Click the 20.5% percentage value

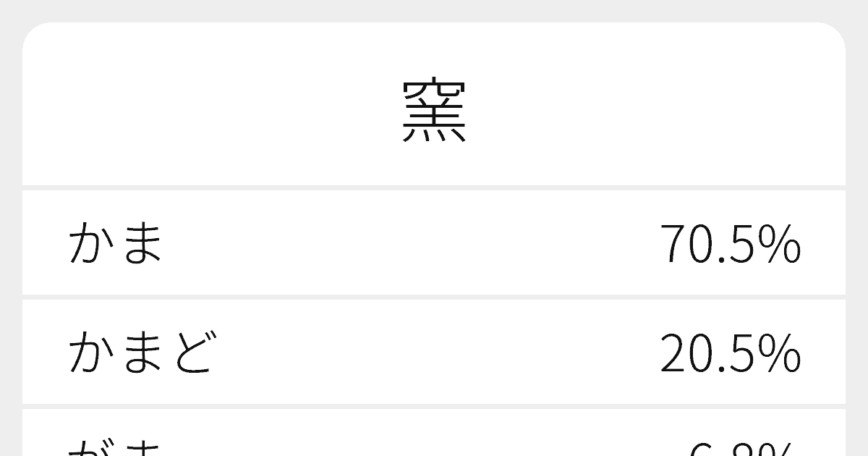(730, 353)
